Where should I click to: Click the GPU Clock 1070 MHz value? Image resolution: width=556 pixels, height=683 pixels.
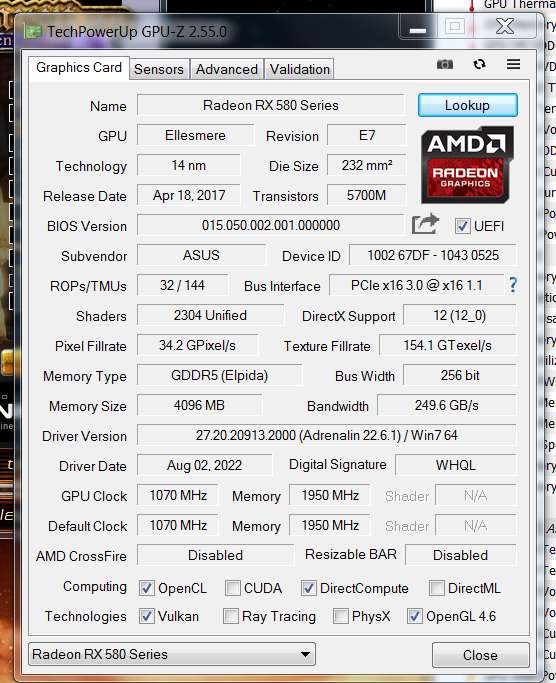pos(178,495)
